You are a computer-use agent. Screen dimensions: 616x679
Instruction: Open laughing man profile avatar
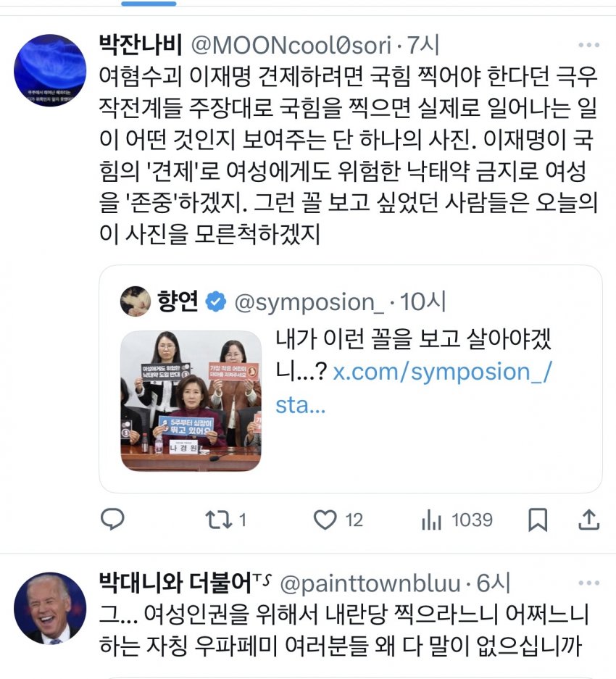click(50, 608)
